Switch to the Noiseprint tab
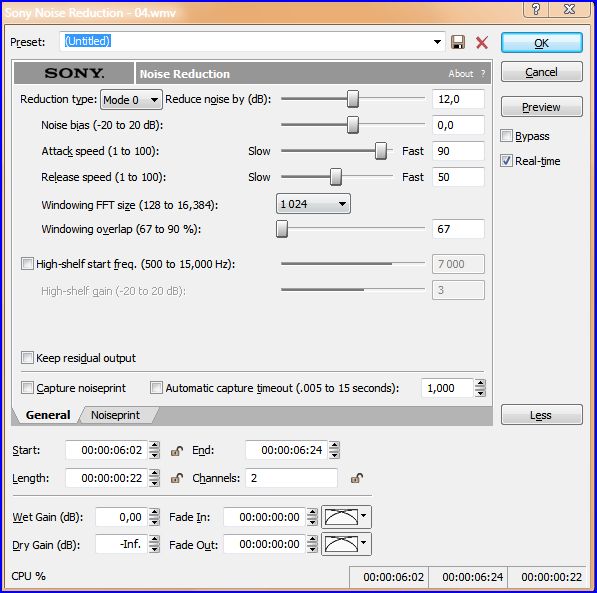 tap(116, 415)
